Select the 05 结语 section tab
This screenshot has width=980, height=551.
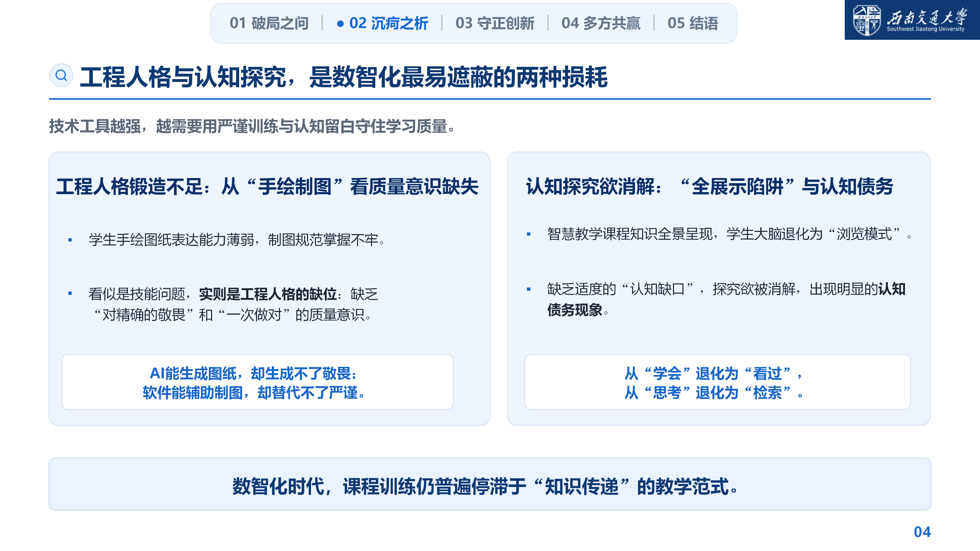(x=693, y=23)
